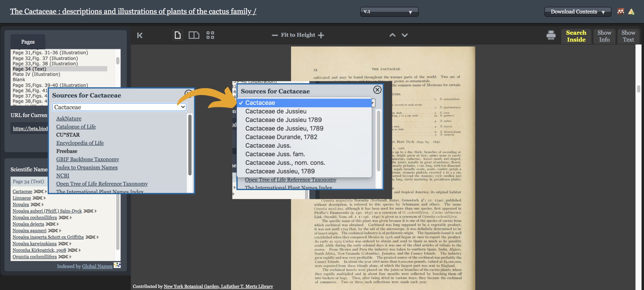Image resolution: width=644 pixels, height=290 pixels.
Task: Select the checked Cactaceae option
Action: point(304,103)
